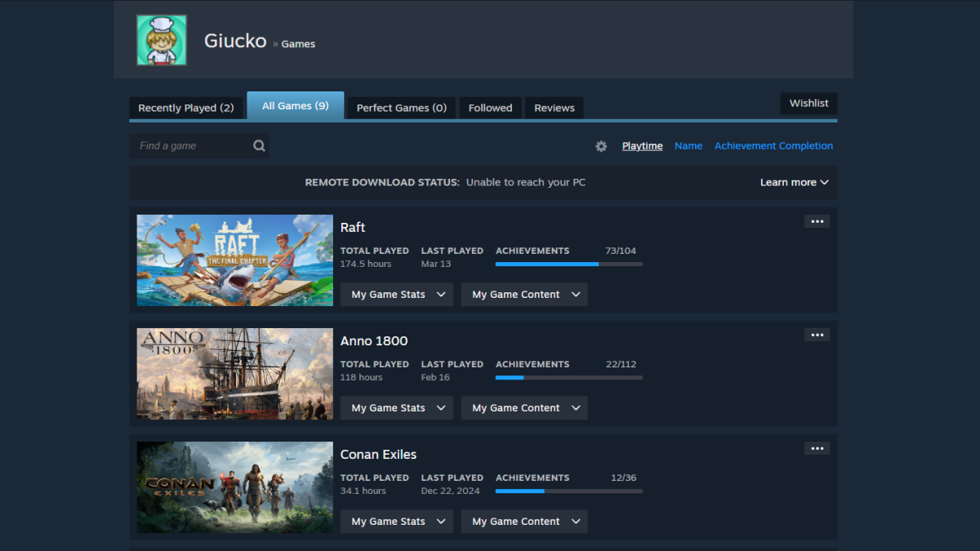Expand My Game Stats for Raft

(397, 295)
